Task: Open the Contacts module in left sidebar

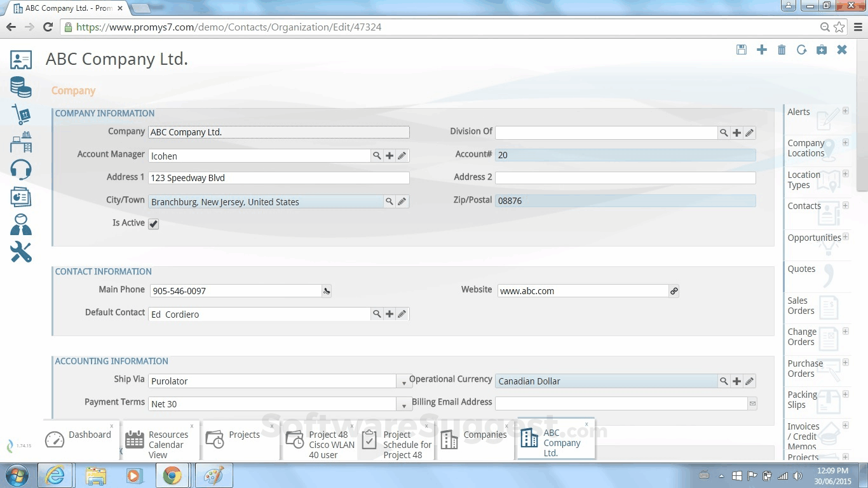Action: [x=21, y=60]
